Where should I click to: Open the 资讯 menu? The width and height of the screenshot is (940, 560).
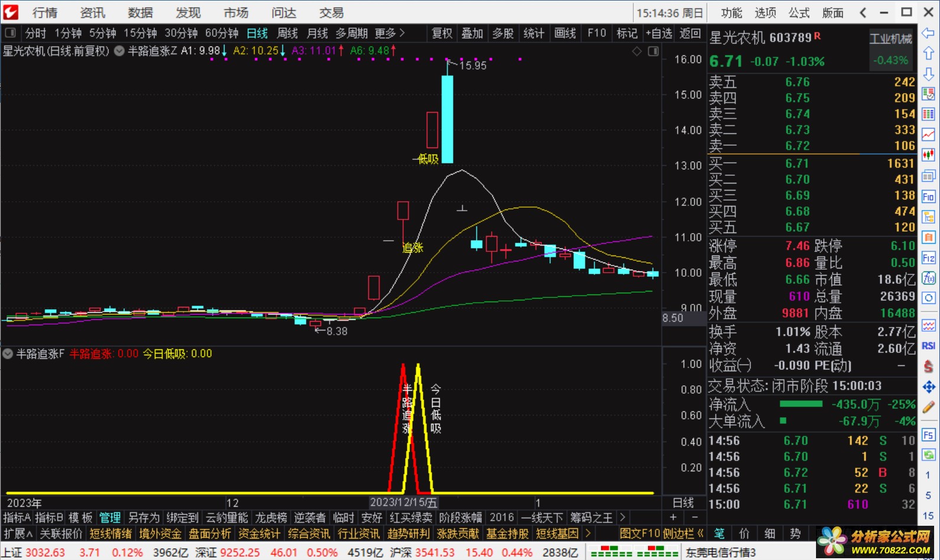(x=93, y=12)
